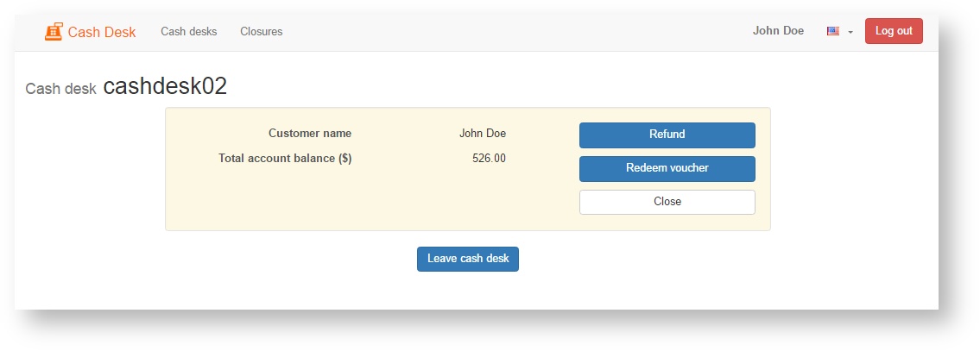
Task: Go to the Closures menu item
Action: [261, 32]
